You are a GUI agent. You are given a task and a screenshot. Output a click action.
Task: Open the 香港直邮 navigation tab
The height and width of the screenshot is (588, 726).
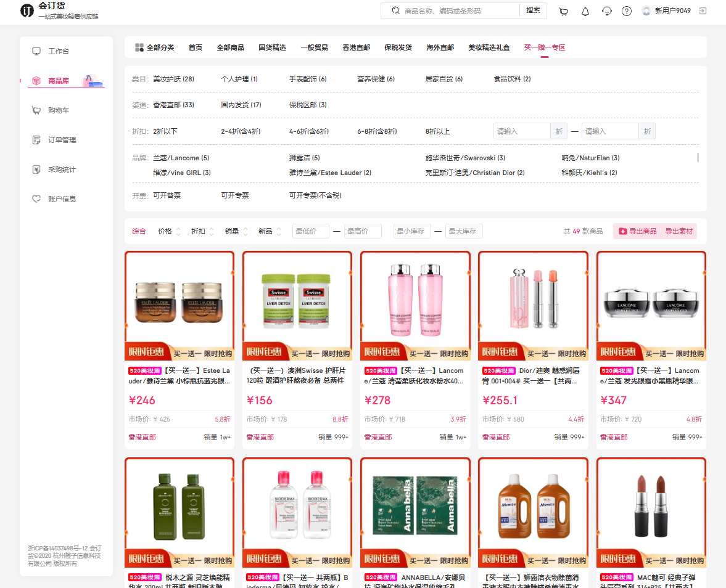357,47
